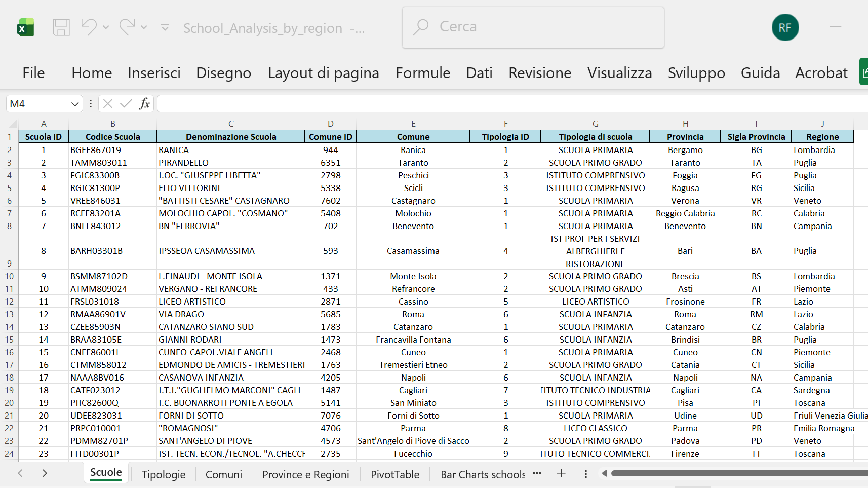This screenshot has height=488, width=868.
Task: Navigate to previous sheet with left arrow
Action: tap(20, 473)
